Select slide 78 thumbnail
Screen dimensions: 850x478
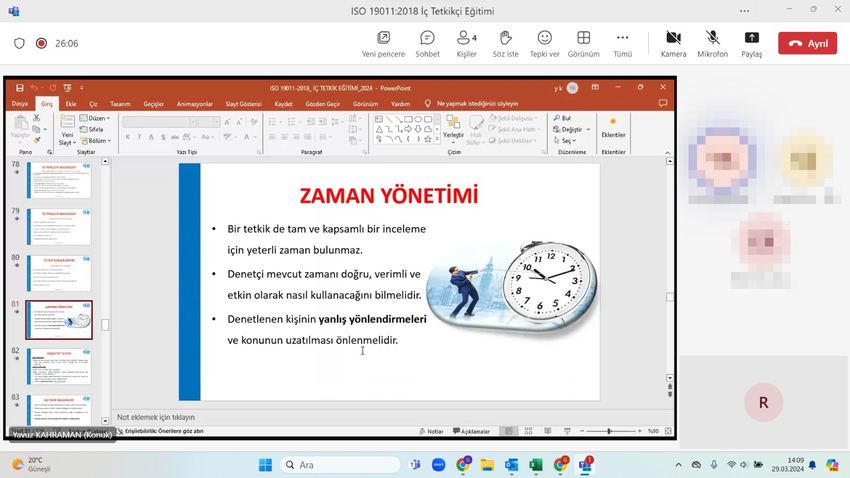59,180
